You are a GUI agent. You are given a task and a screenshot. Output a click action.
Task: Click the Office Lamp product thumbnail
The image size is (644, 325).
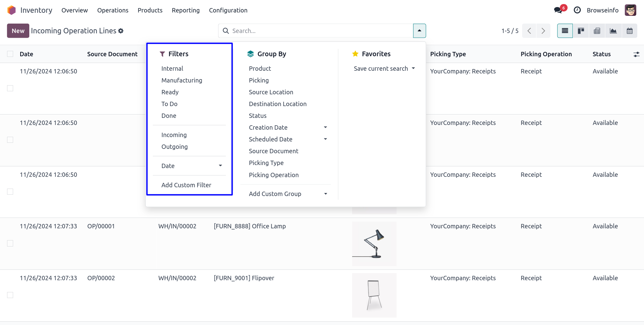(x=374, y=244)
